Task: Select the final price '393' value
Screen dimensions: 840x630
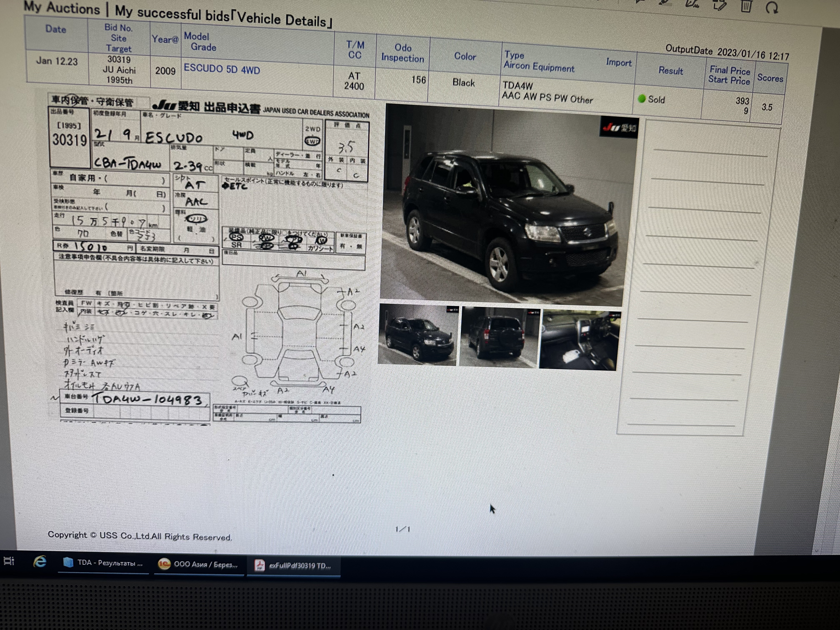Action: click(x=742, y=101)
